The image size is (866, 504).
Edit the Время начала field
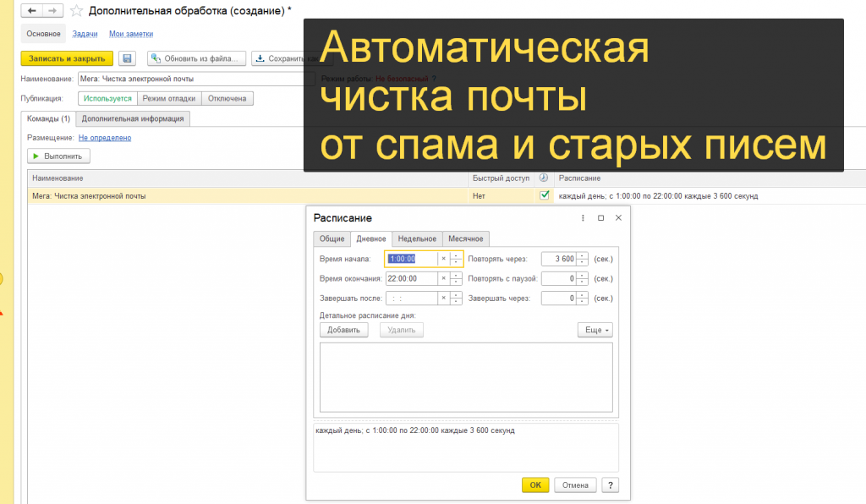pos(411,259)
